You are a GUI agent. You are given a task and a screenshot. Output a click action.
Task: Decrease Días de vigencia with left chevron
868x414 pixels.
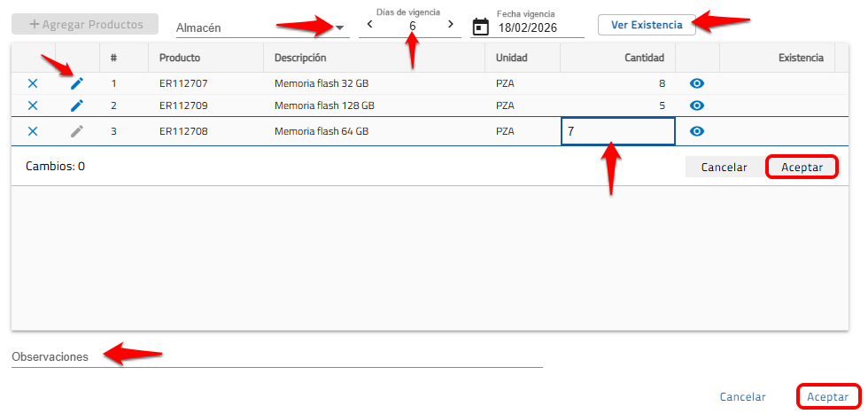pyautogui.click(x=369, y=24)
